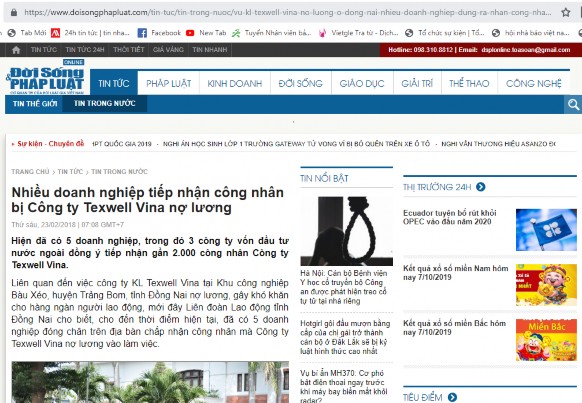This screenshot has width=582, height=403.
Task: Open the noose image thumbnail
Action: (x=346, y=231)
